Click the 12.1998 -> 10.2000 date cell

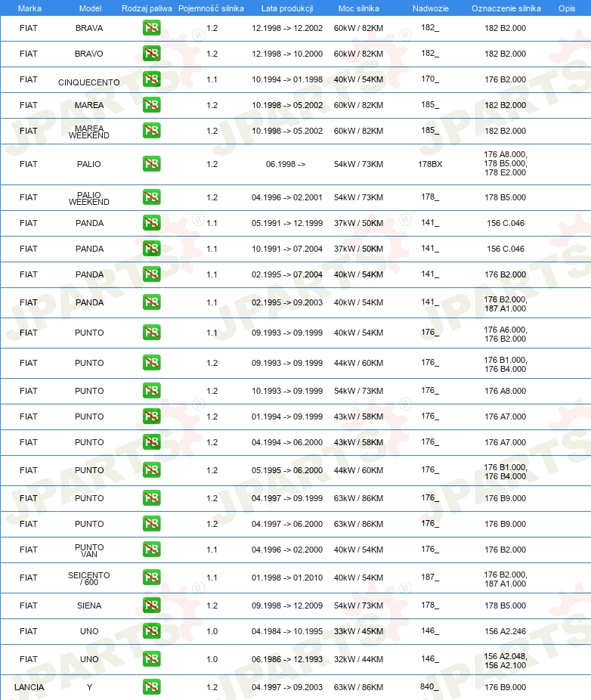pos(287,54)
